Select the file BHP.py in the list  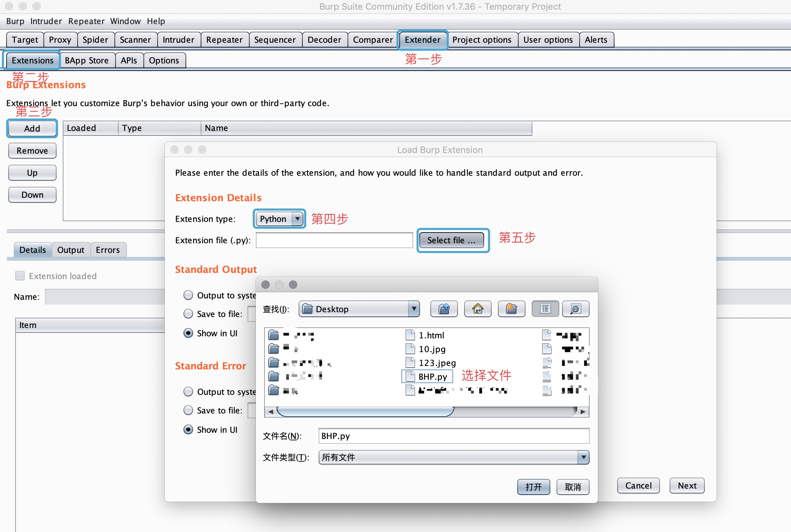[x=427, y=377]
